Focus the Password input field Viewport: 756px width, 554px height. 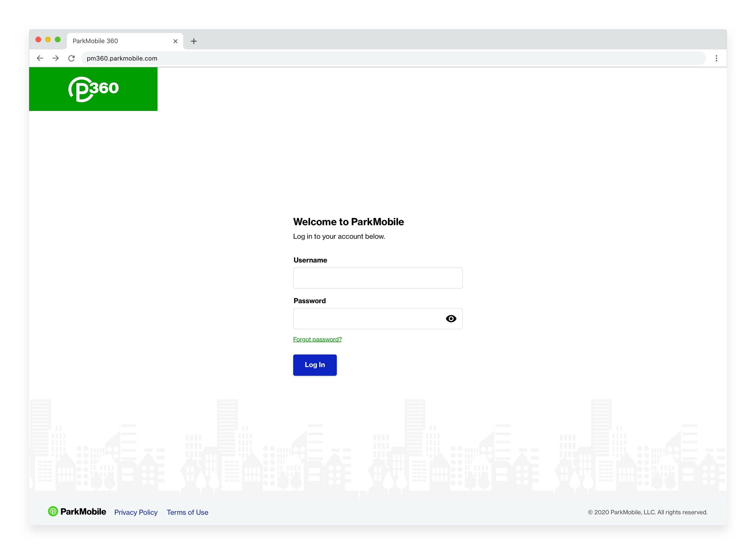(367, 319)
